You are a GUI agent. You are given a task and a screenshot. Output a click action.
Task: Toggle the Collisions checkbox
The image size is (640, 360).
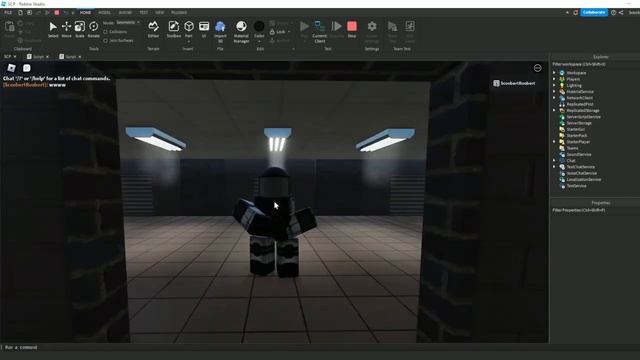click(105, 32)
